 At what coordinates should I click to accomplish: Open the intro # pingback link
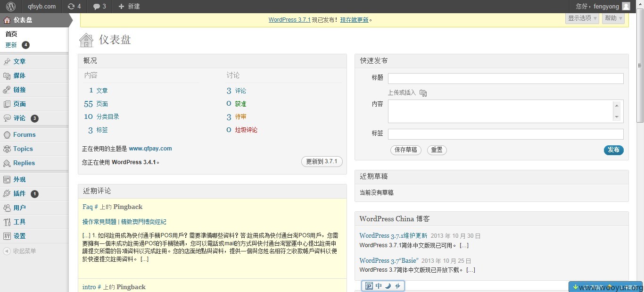pyautogui.click(x=92, y=287)
